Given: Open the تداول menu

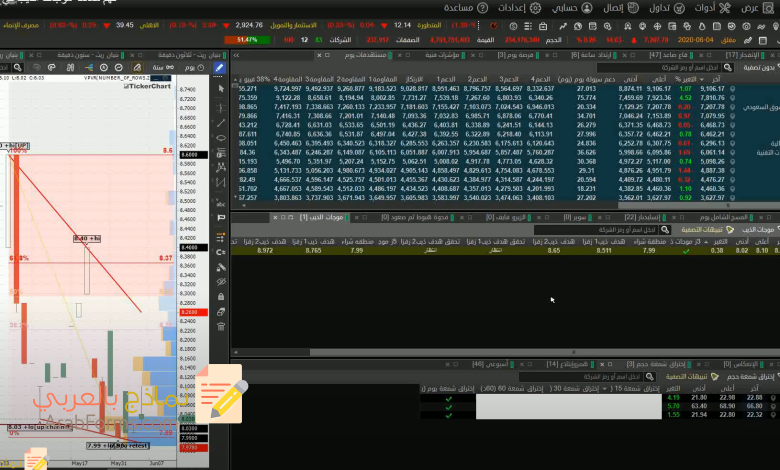Looking at the screenshot, I should coord(667,8).
